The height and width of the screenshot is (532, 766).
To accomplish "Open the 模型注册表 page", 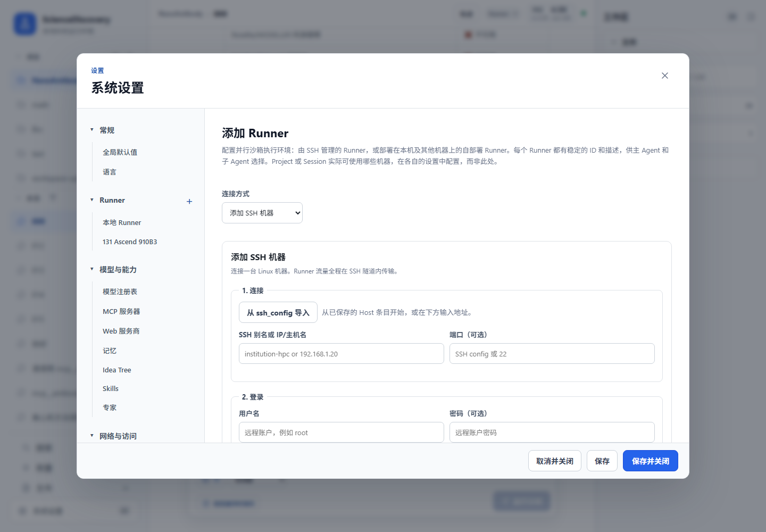I will click(120, 292).
